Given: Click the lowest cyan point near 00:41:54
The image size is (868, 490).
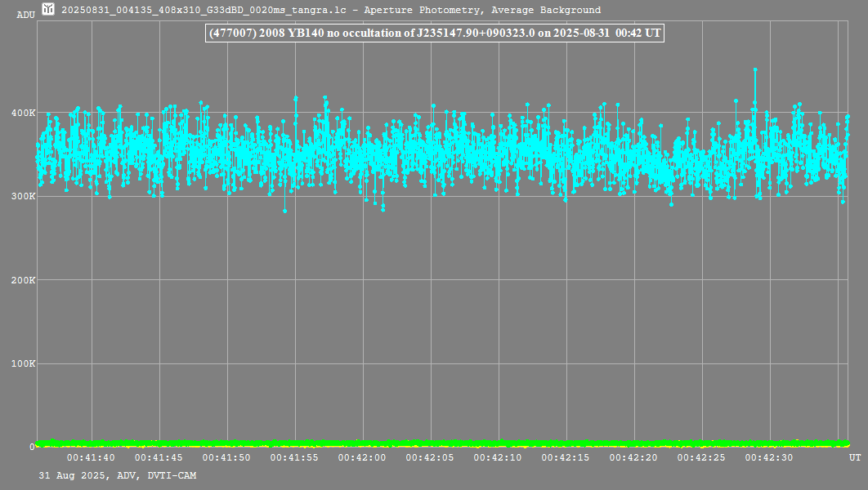Looking at the screenshot, I should tap(284, 211).
